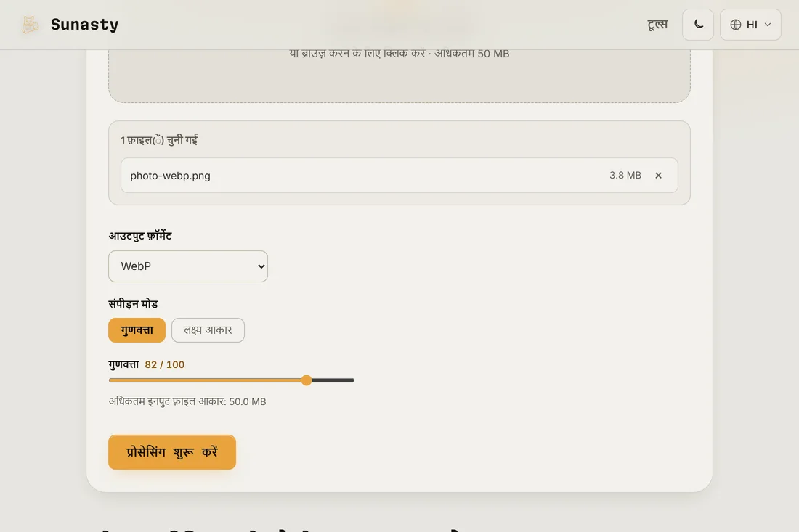Click the 82 / 100 quality value text
799x532 pixels.
(165, 364)
